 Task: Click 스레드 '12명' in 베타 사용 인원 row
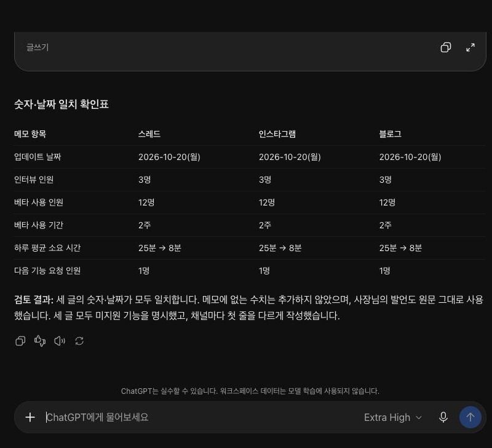146,202
